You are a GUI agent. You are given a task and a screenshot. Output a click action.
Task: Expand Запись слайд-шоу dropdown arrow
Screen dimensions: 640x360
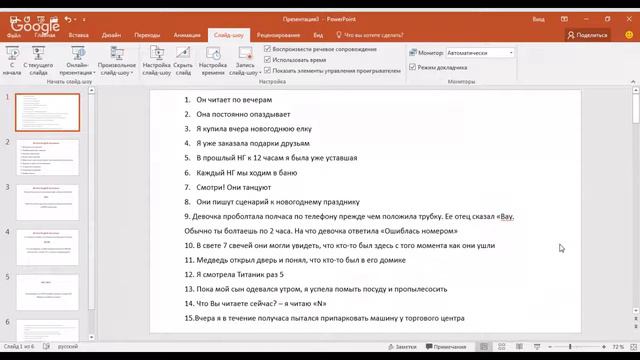coord(260,73)
